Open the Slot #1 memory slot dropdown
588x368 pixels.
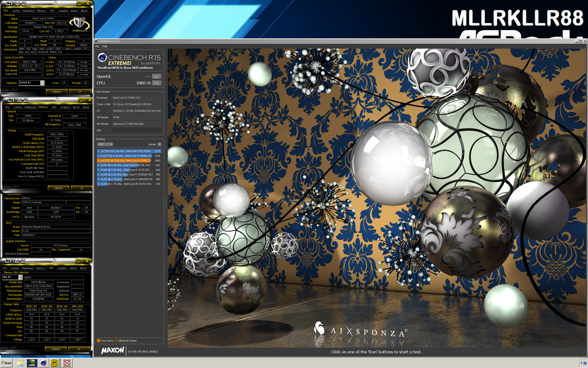tap(20, 277)
